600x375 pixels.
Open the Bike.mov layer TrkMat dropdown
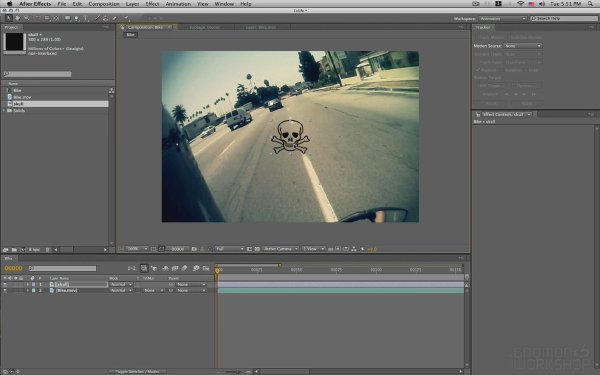tap(153, 290)
